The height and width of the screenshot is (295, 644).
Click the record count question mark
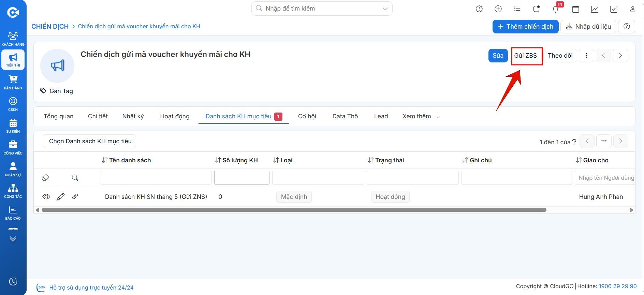(x=574, y=142)
